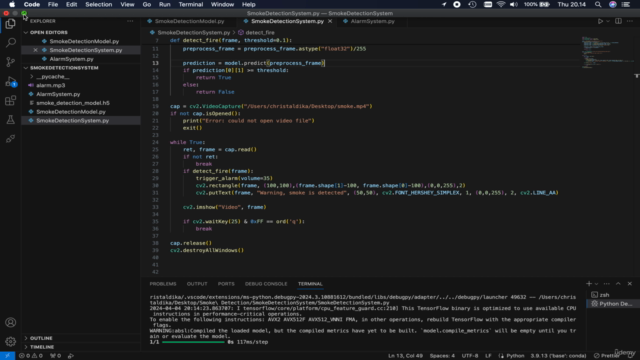Open the Search view in activity bar
Viewport: 640px width, 360px height.
[11, 42]
